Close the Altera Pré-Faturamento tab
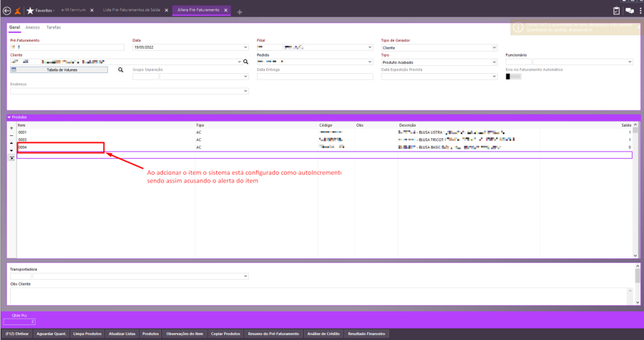Viewport: 644px width, 340px height. pyautogui.click(x=225, y=10)
